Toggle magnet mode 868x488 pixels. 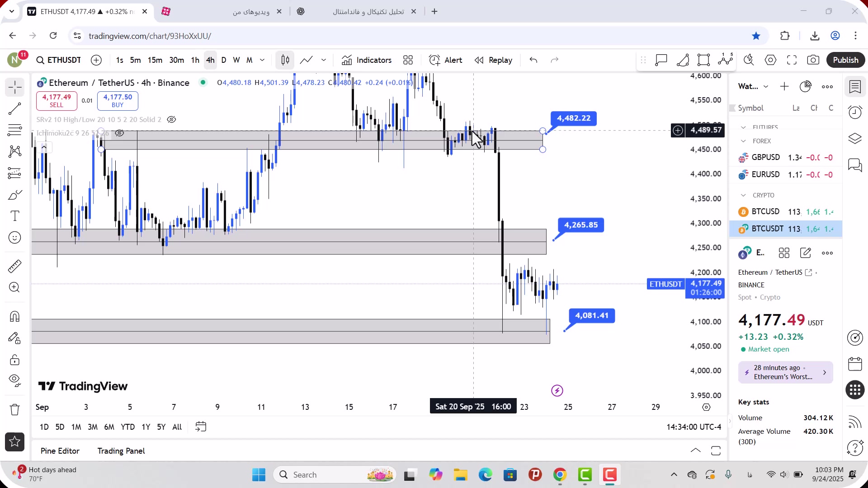(14, 316)
